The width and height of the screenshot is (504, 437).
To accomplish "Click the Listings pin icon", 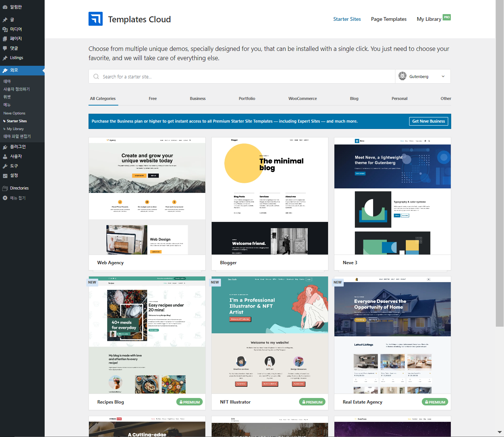I will point(5,58).
